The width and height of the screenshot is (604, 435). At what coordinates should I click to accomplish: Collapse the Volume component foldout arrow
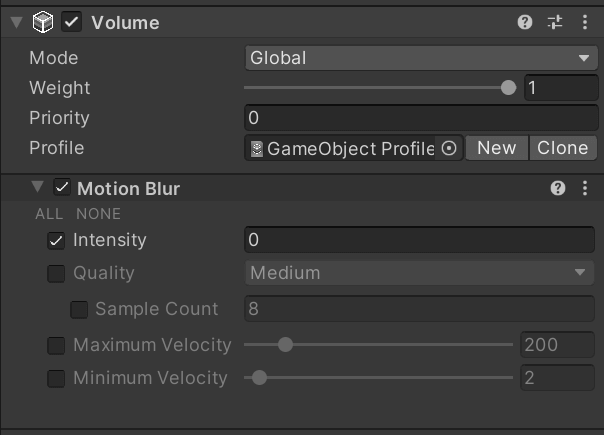pos(16,22)
